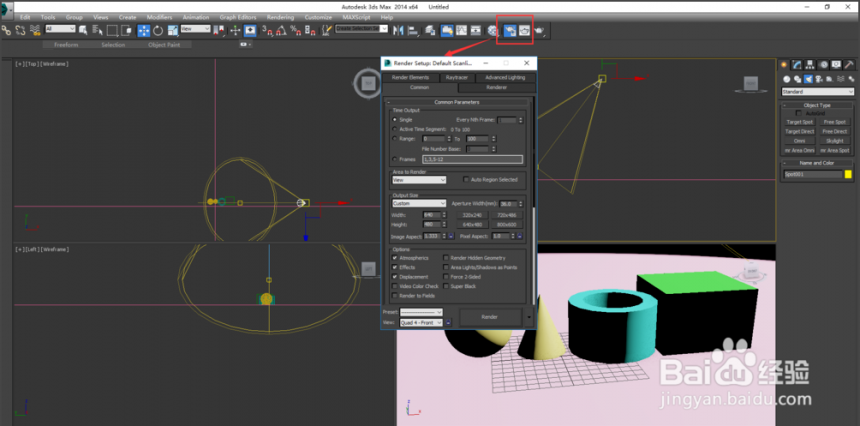Select Geometry category in Create panel
This screenshot has height=426, width=860.
787,79
